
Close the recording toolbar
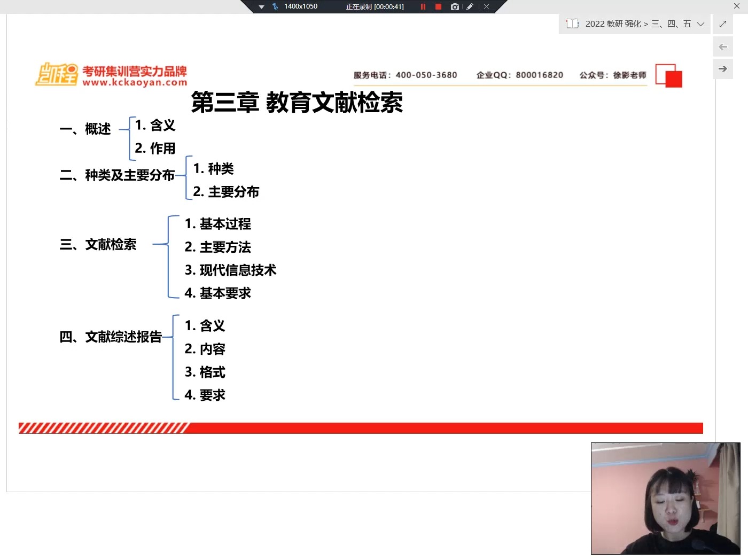(x=486, y=7)
